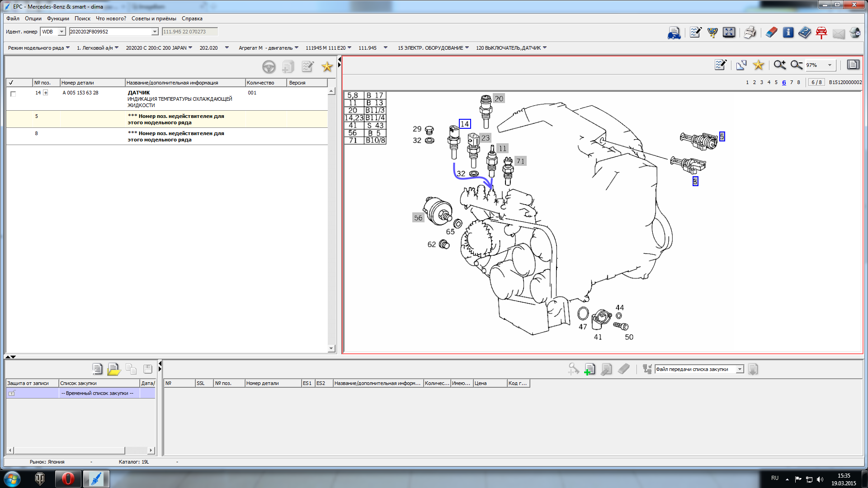The width and height of the screenshot is (868, 488).
Task: Go to picture page 8
Action: click(x=799, y=82)
